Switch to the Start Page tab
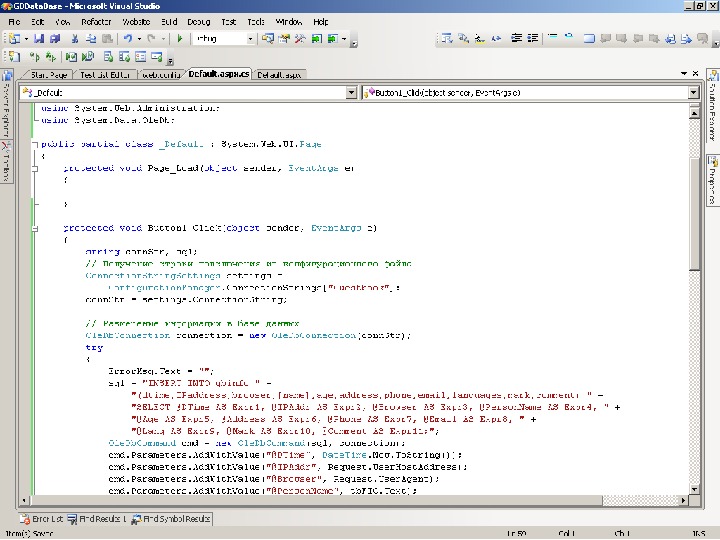The image size is (720, 540). coord(49,75)
